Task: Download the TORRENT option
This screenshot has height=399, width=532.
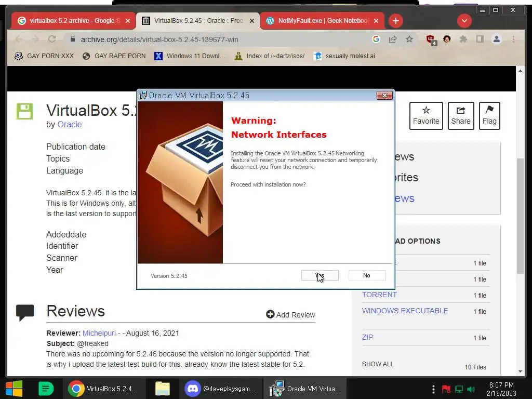Action: pyautogui.click(x=379, y=295)
